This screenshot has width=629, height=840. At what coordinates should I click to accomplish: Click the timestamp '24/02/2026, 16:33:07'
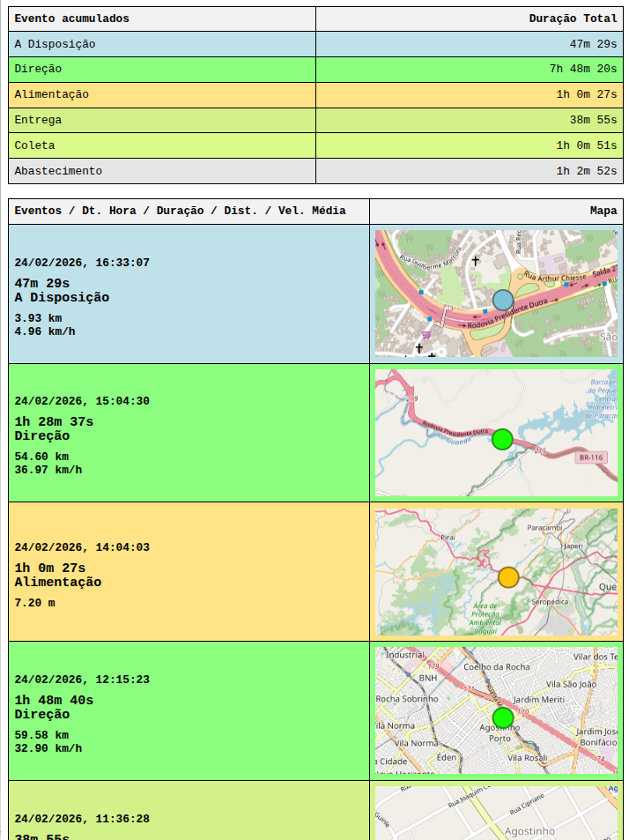[x=82, y=263]
